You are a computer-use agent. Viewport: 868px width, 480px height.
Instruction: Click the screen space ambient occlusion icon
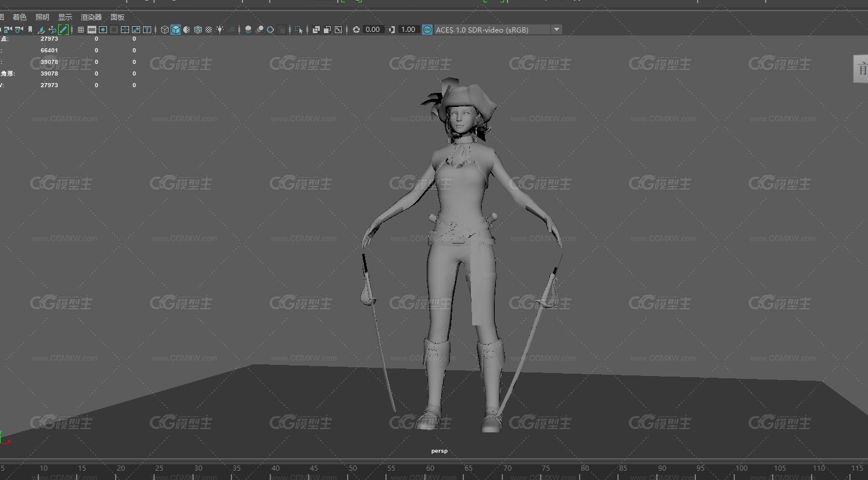coord(248,30)
